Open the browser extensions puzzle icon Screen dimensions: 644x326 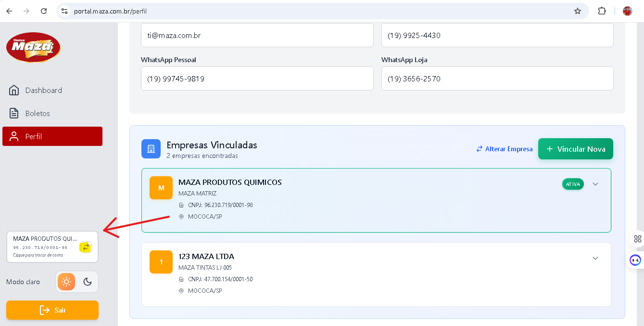click(602, 11)
